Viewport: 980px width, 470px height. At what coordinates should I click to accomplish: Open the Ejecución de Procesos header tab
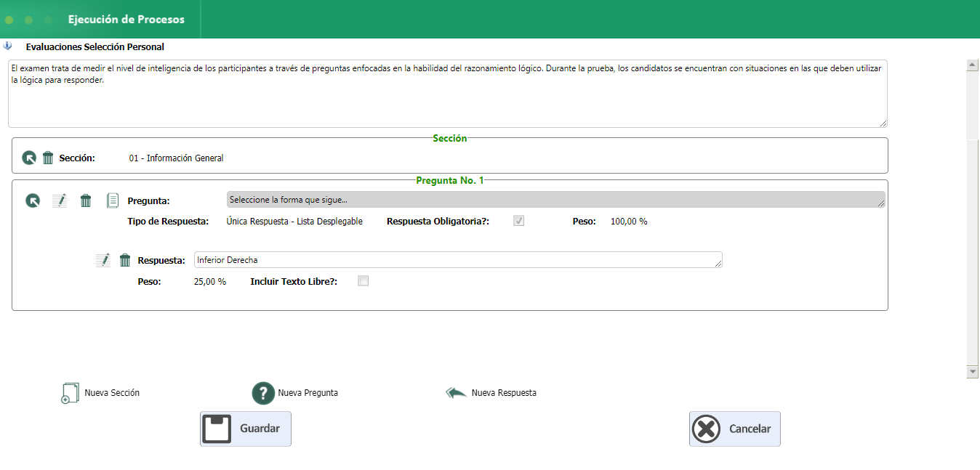click(126, 20)
